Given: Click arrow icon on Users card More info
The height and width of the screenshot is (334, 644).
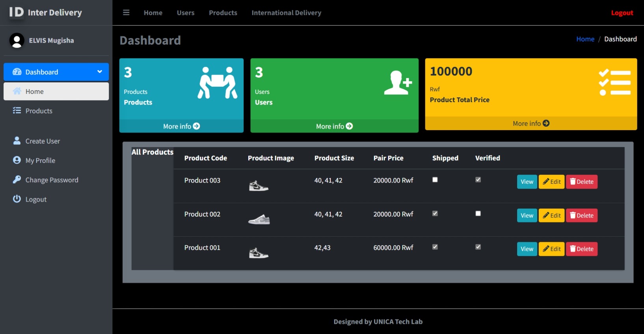Looking at the screenshot, I should click(x=349, y=126).
